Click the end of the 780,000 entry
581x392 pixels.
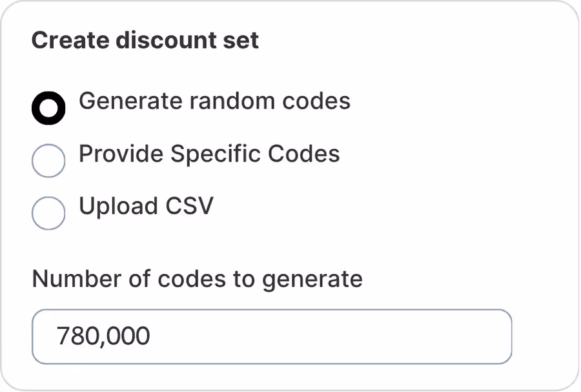(150, 336)
